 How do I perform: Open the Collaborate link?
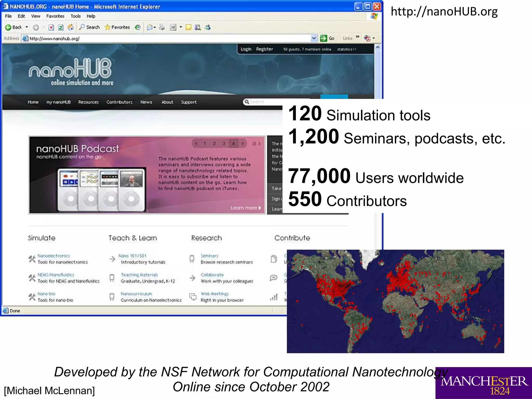point(212,275)
